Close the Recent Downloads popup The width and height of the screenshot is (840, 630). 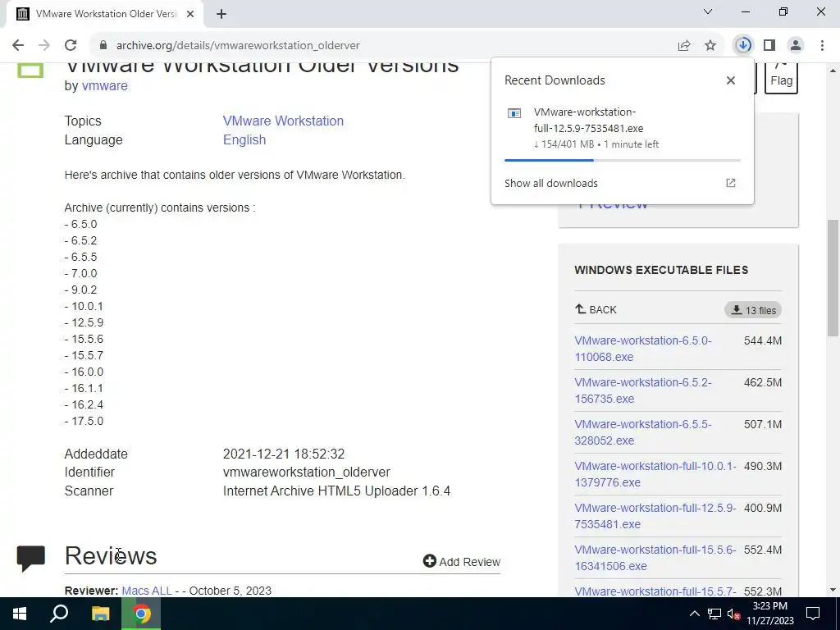pyautogui.click(x=731, y=80)
